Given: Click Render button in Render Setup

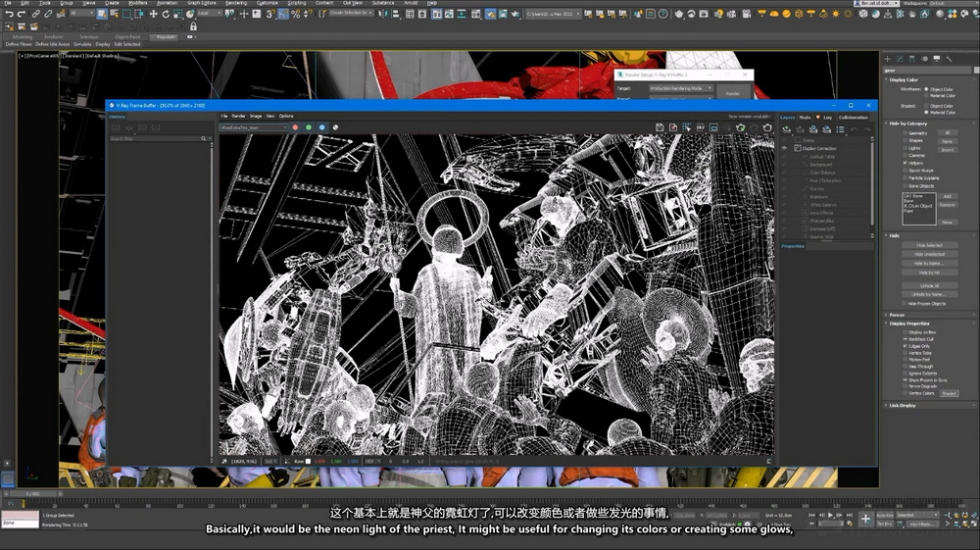Looking at the screenshot, I should tap(732, 93).
